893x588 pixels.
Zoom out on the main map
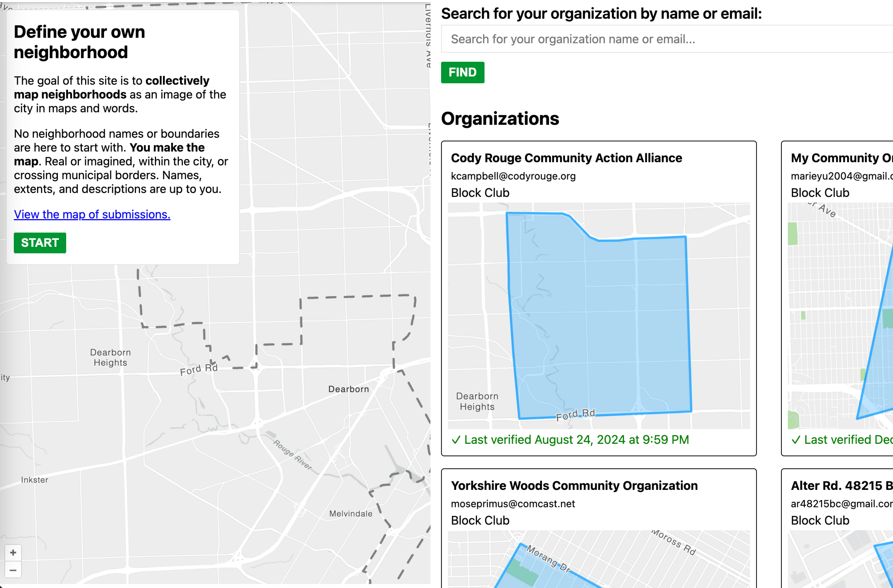pyautogui.click(x=13, y=570)
